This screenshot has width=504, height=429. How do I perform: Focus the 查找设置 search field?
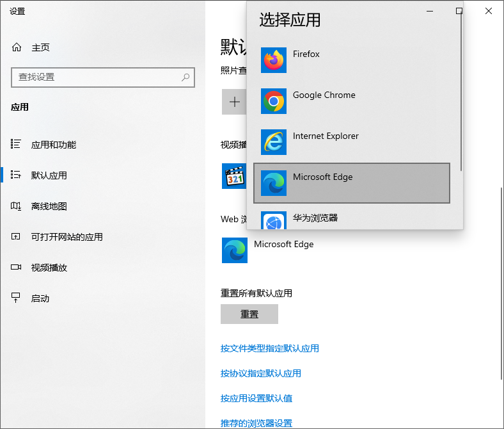pyautogui.click(x=103, y=77)
